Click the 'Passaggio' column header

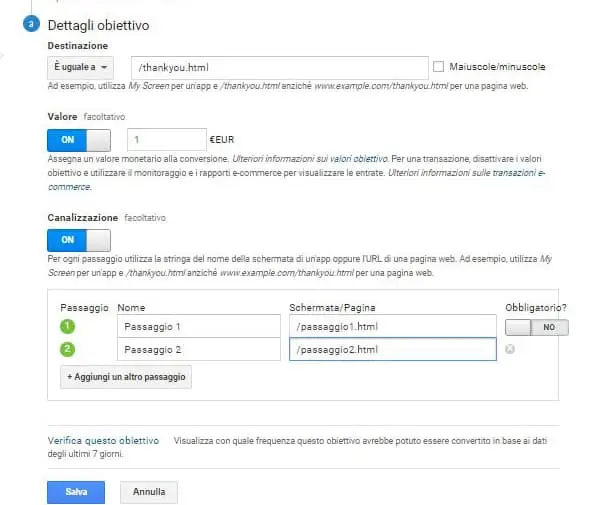[x=84, y=308]
